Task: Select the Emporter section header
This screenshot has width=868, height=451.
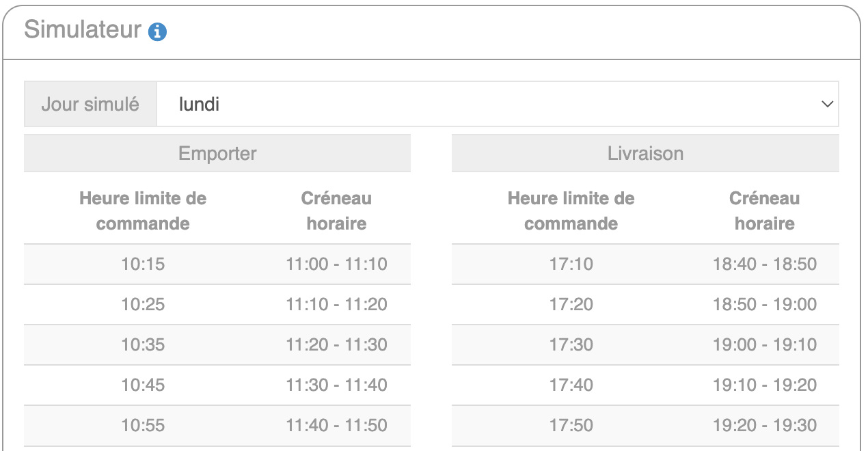Action: point(217,153)
